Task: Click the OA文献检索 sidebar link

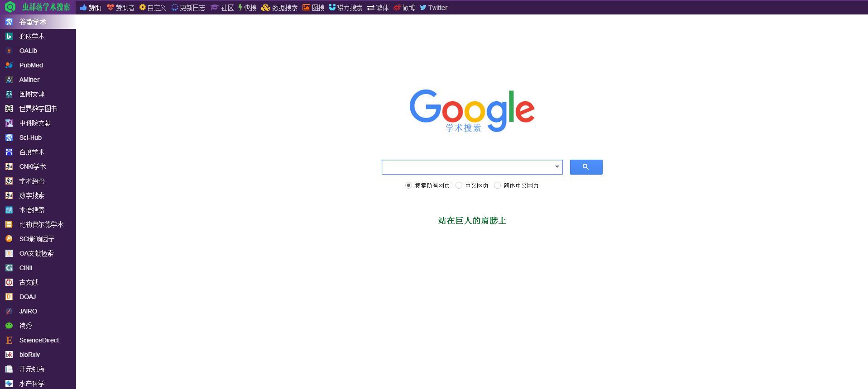Action: 36,253
